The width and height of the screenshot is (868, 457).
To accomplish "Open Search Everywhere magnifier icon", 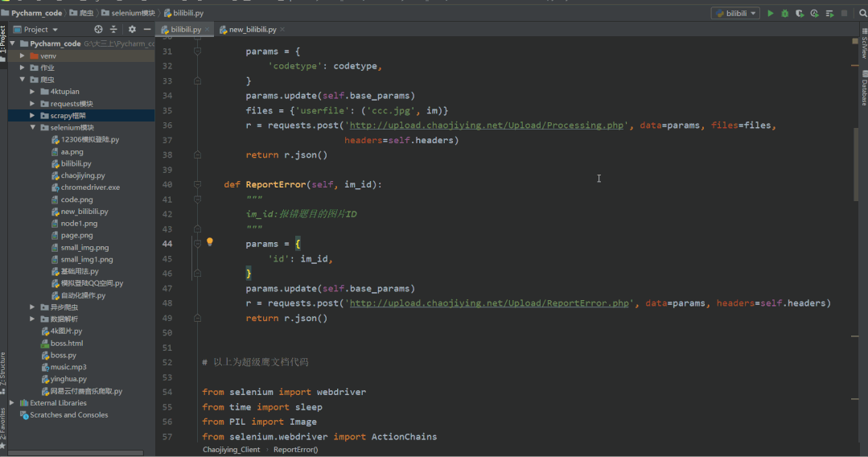I will click(x=862, y=14).
